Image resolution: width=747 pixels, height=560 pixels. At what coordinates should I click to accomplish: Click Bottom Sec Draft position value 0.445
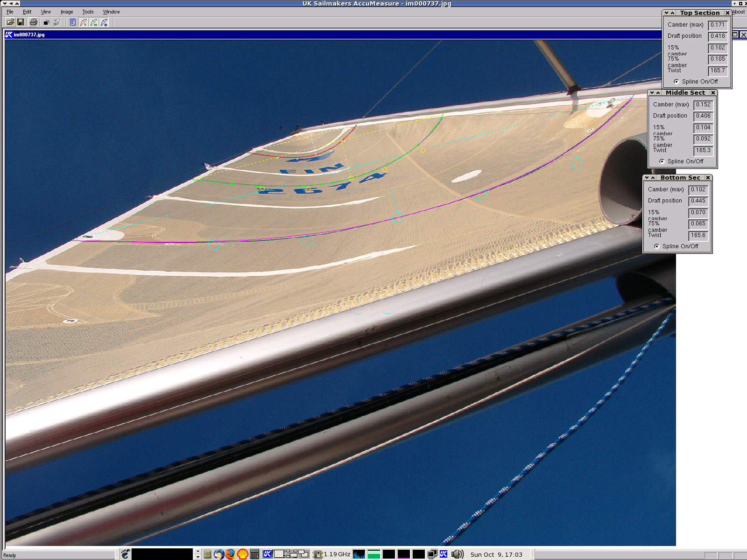pyautogui.click(x=698, y=201)
